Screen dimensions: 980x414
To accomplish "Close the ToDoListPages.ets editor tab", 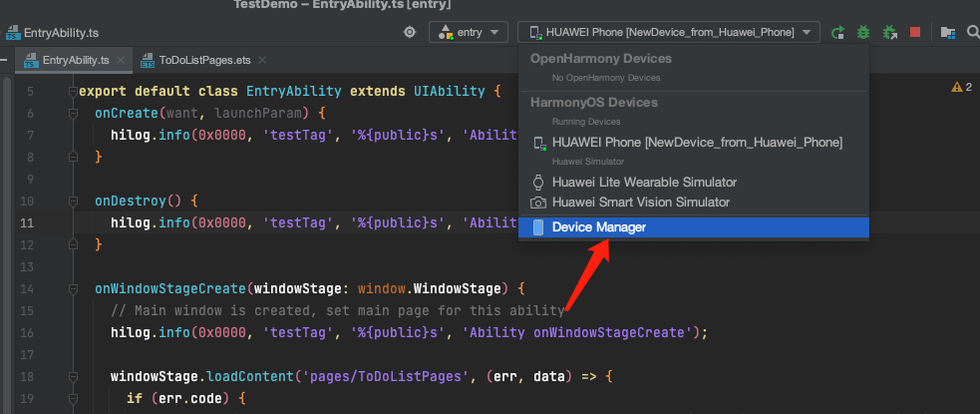I will pyautogui.click(x=262, y=60).
